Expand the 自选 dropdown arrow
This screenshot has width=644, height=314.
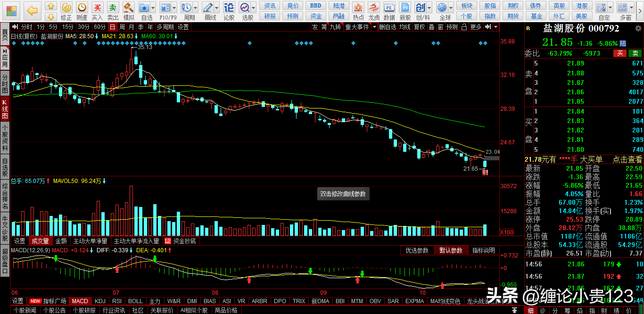click(x=154, y=8)
